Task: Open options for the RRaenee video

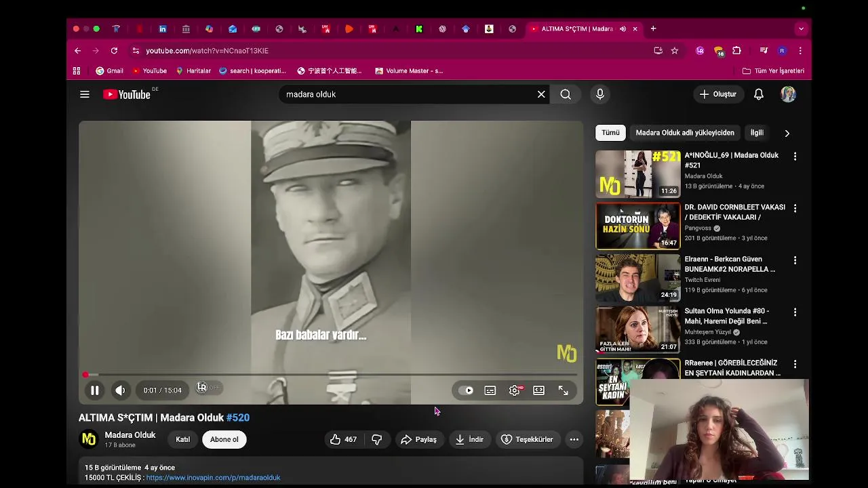Action: coord(795,365)
